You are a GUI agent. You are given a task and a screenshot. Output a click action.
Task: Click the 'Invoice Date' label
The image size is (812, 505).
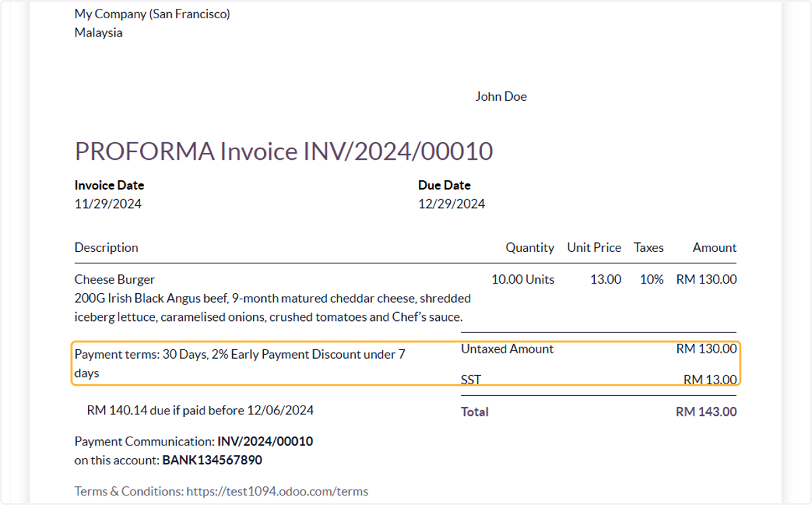[109, 185]
